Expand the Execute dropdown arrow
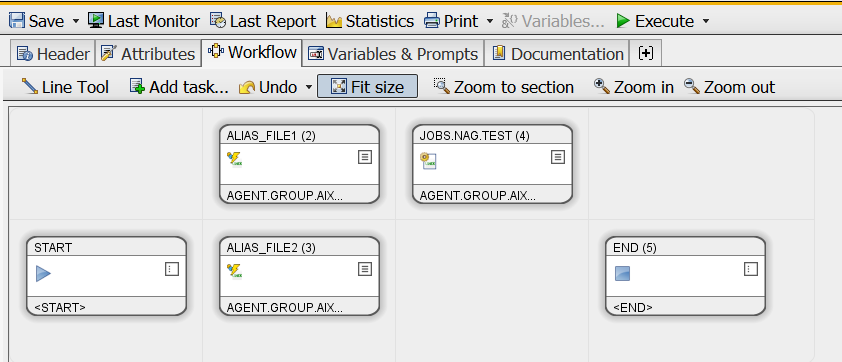 point(706,21)
